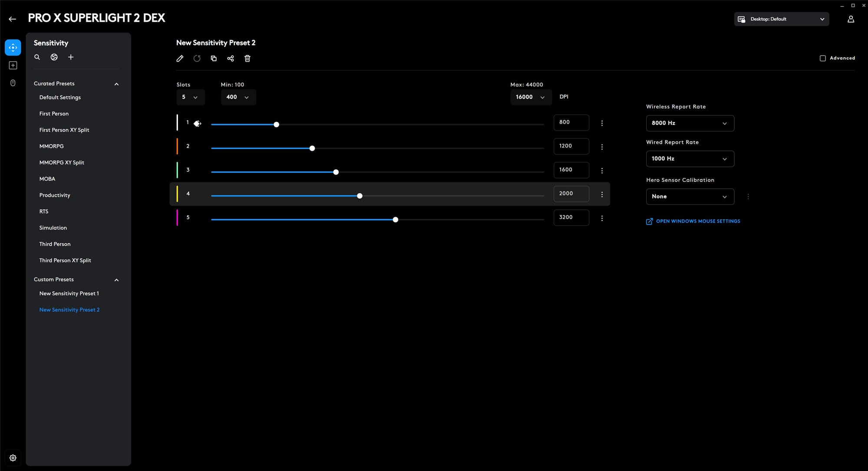Enable the Advanced checkbox
This screenshot has height=471, width=868.
(x=822, y=58)
